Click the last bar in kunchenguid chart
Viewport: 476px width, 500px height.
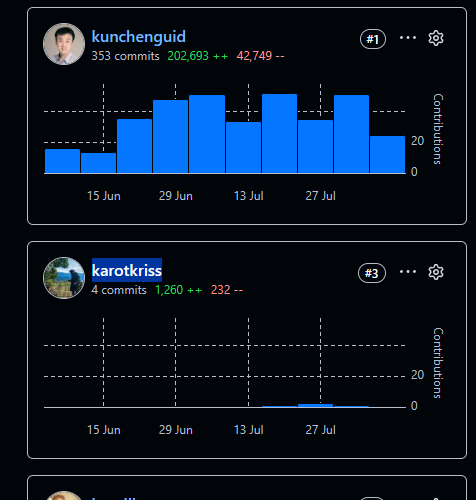click(x=387, y=154)
